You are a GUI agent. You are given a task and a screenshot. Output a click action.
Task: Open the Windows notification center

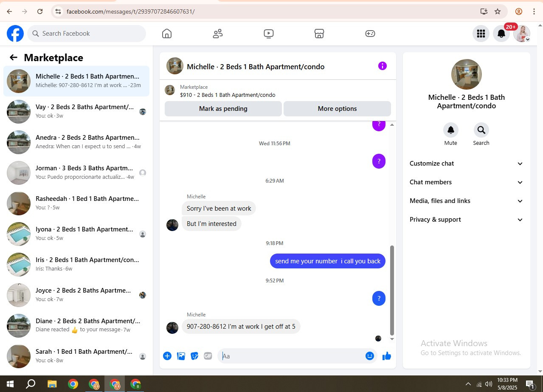pyautogui.click(x=530, y=385)
